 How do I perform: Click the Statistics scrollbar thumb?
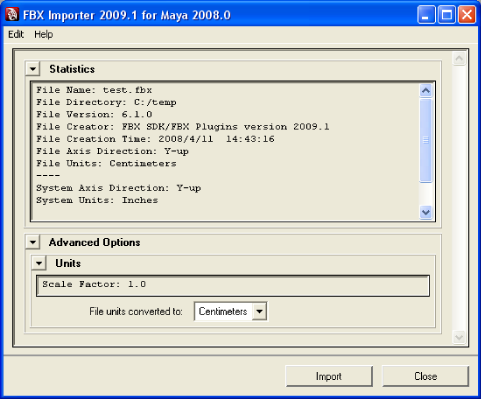[x=426, y=140]
